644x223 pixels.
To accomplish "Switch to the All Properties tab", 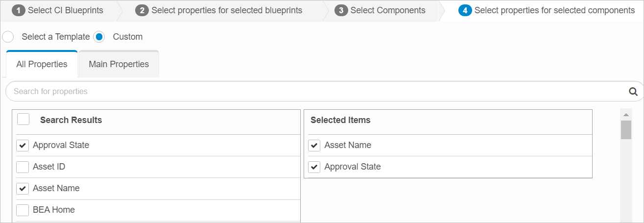I will point(42,64).
